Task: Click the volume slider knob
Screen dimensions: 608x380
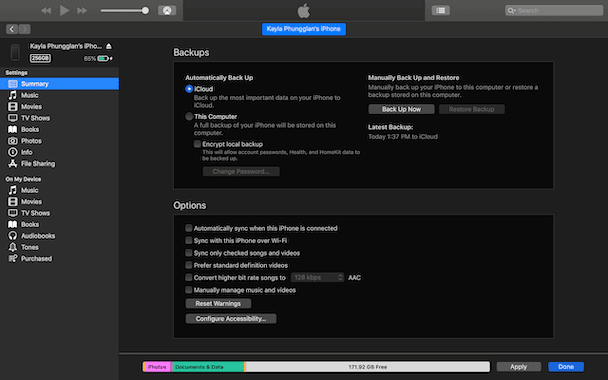Action: pos(145,10)
